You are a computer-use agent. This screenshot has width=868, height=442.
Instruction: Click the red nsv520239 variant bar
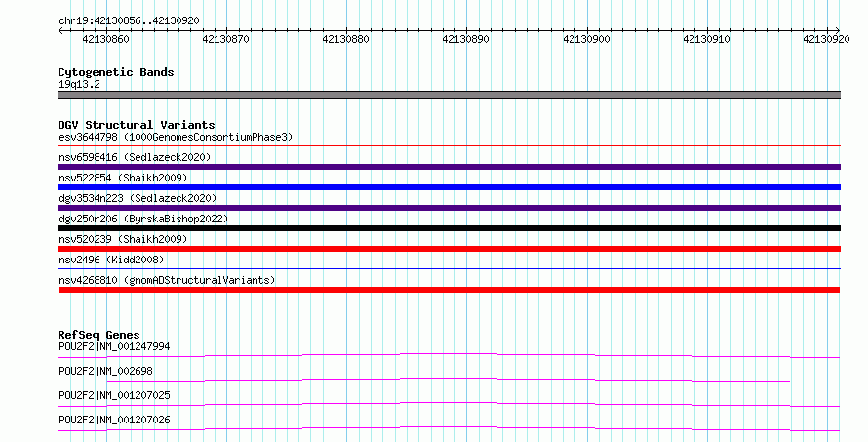click(x=449, y=249)
